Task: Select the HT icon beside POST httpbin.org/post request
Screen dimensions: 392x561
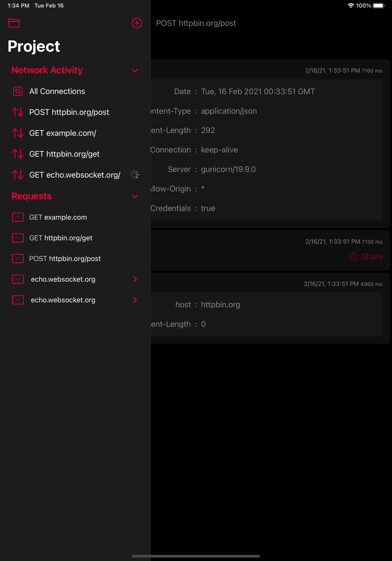Action: click(x=18, y=258)
